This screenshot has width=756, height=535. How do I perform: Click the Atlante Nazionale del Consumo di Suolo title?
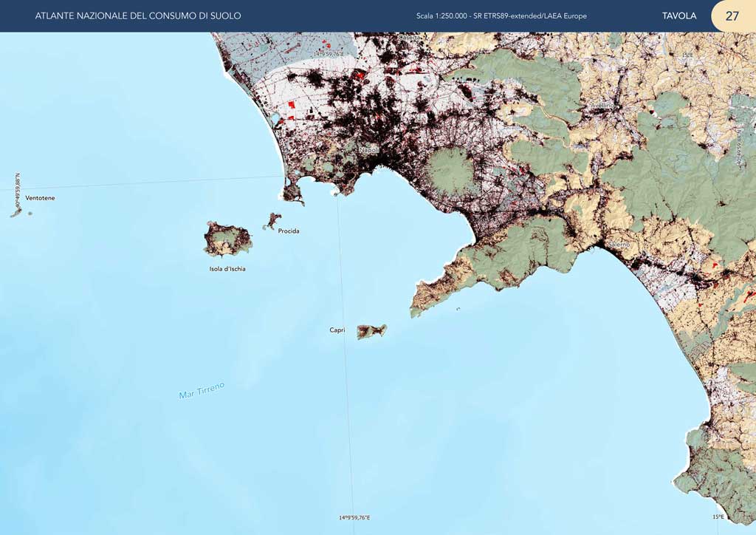pos(138,16)
